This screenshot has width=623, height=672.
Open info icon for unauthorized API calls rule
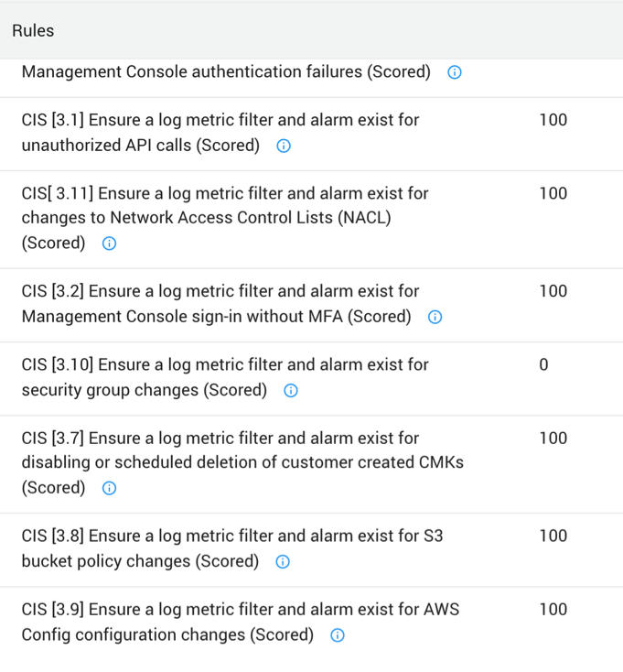tap(283, 146)
